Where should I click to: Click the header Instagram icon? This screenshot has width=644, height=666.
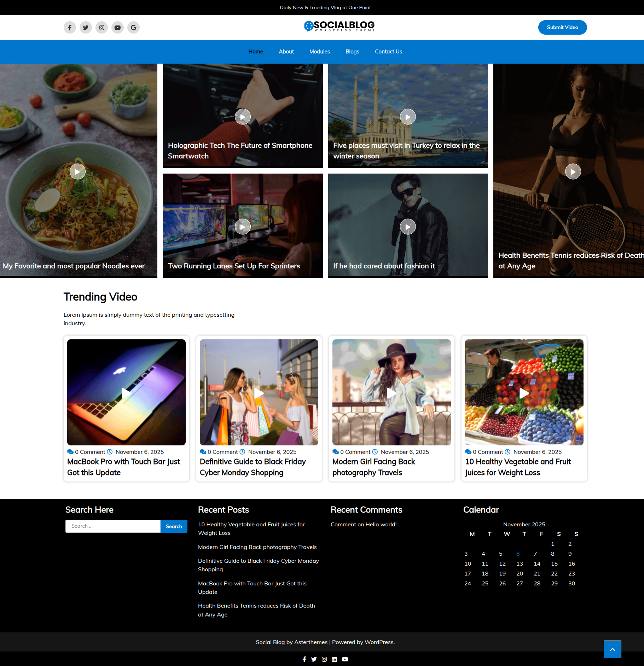(101, 28)
